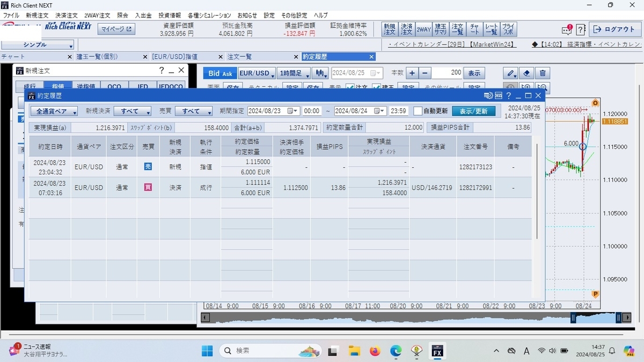Click the 本数 value field showing 200
Image resolution: width=644 pixels, height=362 pixels.
447,73
